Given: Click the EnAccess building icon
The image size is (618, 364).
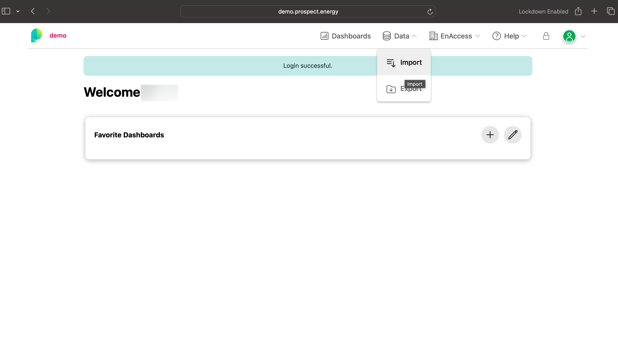Looking at the screenshot, I should pyautogui.click(x=433, y=36).
